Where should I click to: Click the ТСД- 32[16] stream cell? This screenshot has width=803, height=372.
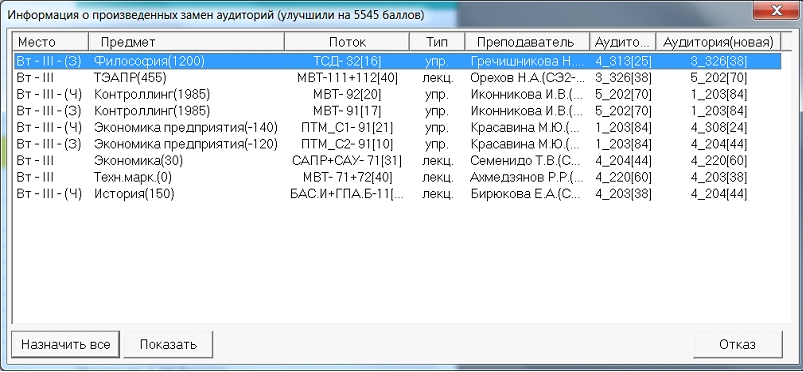(x=347, y=61)
